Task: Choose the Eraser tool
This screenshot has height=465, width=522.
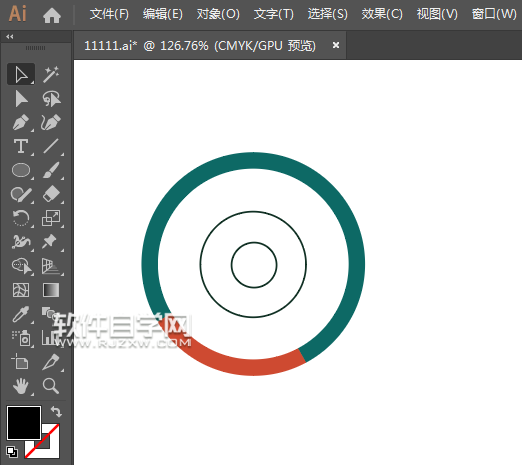Action: pyautogui.click(x=51, y=194)
